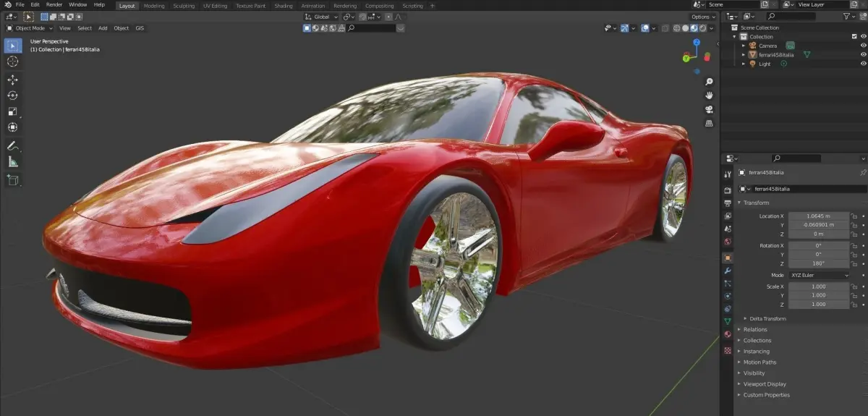Open the Options dropdown
This screenshot has height=416, width=868.
pos(702,16)
